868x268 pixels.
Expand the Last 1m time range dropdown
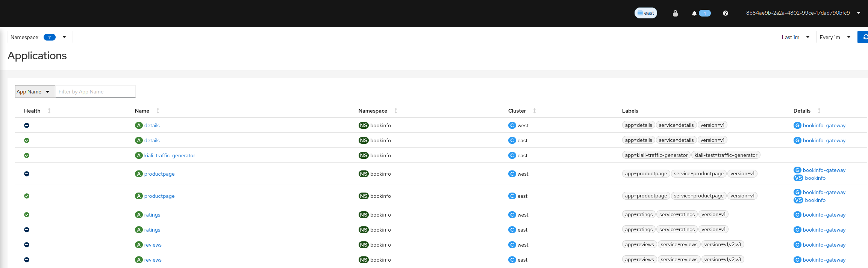tap(797, 37)
